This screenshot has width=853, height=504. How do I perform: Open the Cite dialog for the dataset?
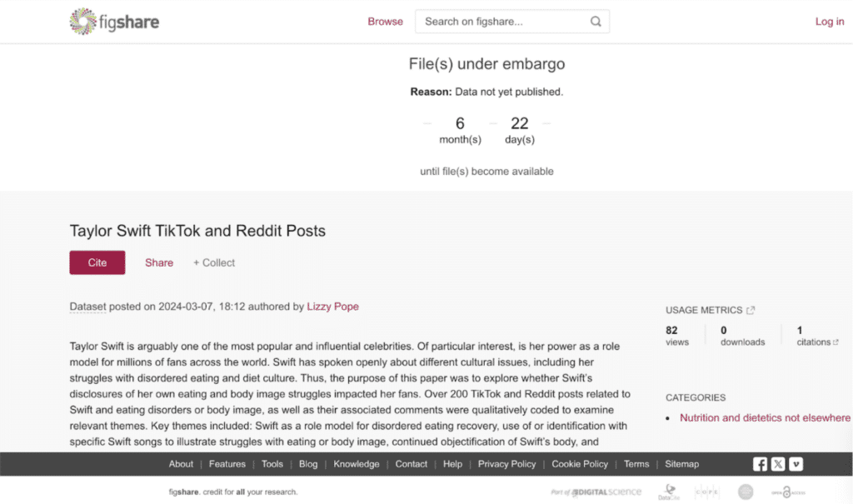(x=97, y=262)
